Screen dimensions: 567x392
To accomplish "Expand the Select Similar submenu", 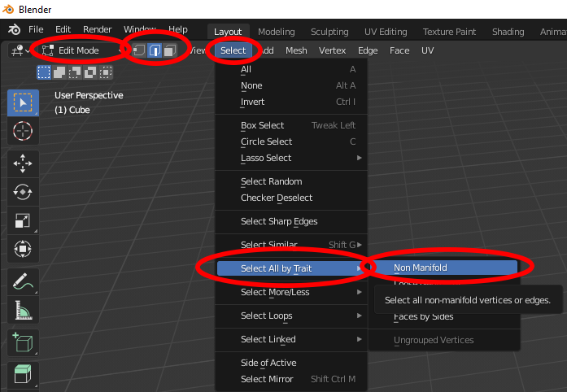I will coord(291,245).
